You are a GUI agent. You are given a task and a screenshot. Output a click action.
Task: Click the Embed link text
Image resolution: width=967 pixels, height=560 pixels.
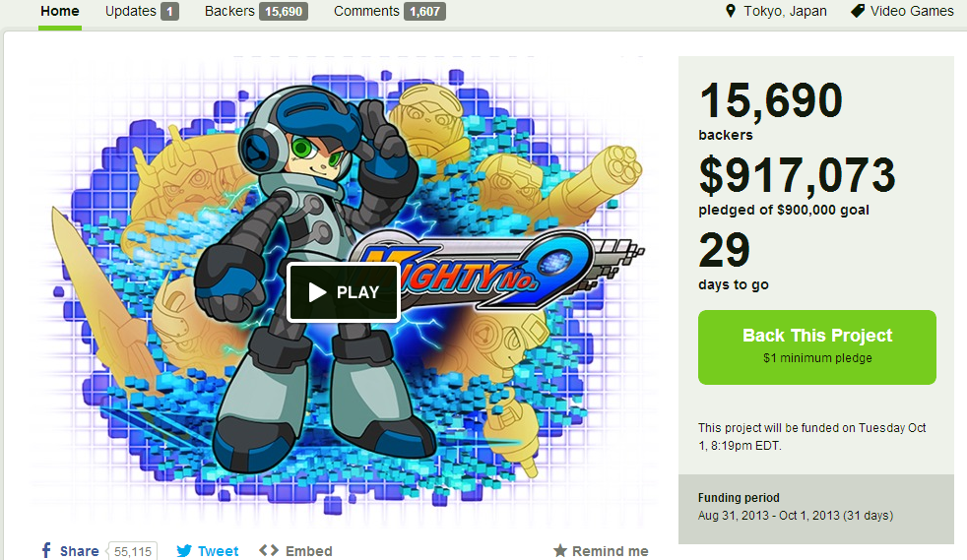(x=308, y=551)
